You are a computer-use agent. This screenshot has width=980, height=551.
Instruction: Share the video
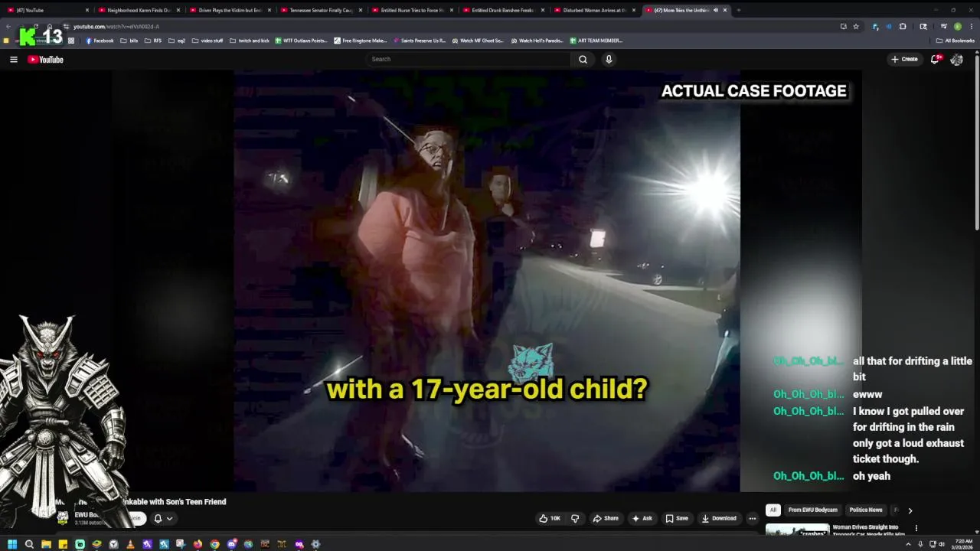(x=605, y=518)
